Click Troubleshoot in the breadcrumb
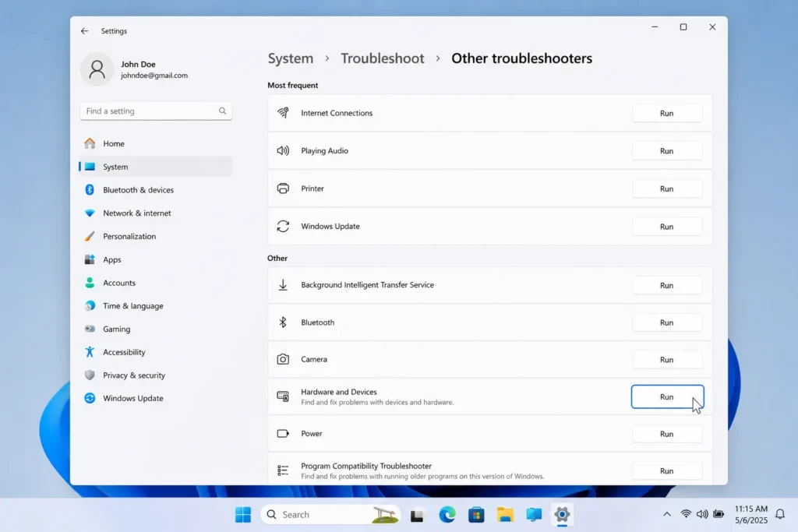 point(382,58)
